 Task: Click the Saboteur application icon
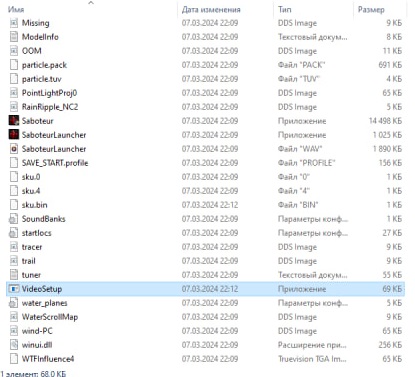[x=14, y=121]
